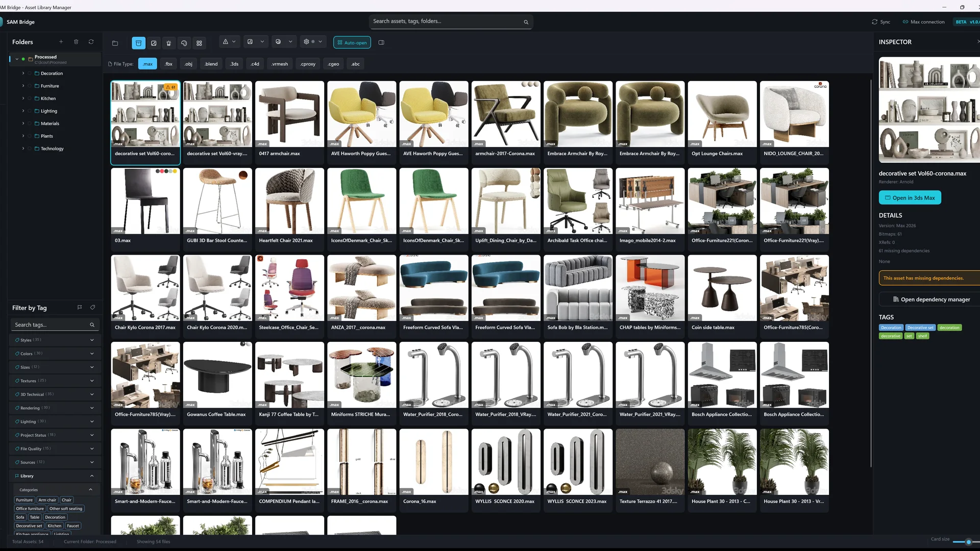The image size is (980, 551).
Task: Toggle the .max file type filter
Action: pos(148,64)
